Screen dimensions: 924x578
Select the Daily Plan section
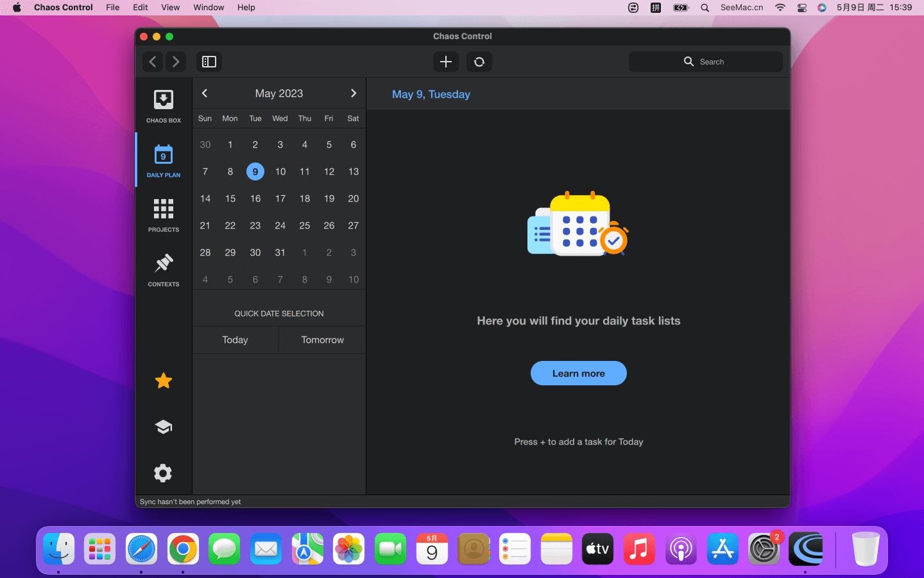pyautogui.click(x=163, y=160)
